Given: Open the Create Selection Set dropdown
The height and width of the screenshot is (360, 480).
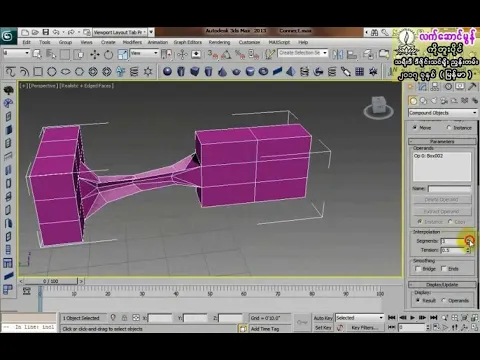Looking at the screenshot, I should click(x=303, y=53).
